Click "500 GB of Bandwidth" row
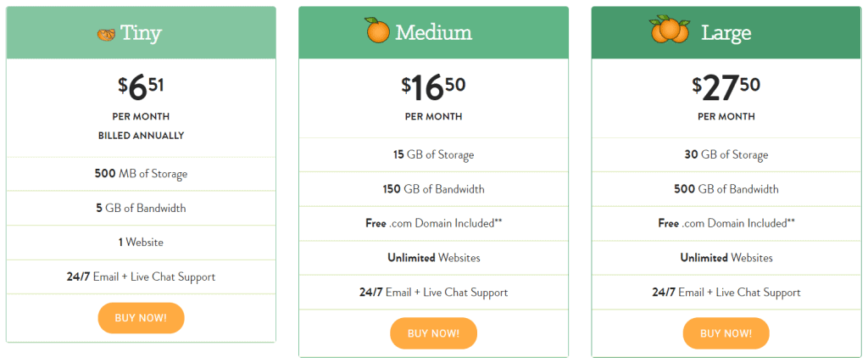 point(726,189)
